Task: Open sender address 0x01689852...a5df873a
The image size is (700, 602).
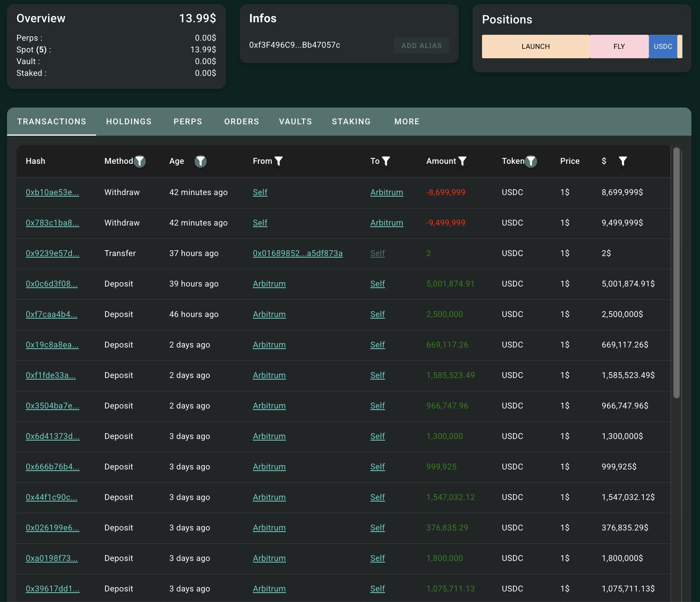Action: 298,253
